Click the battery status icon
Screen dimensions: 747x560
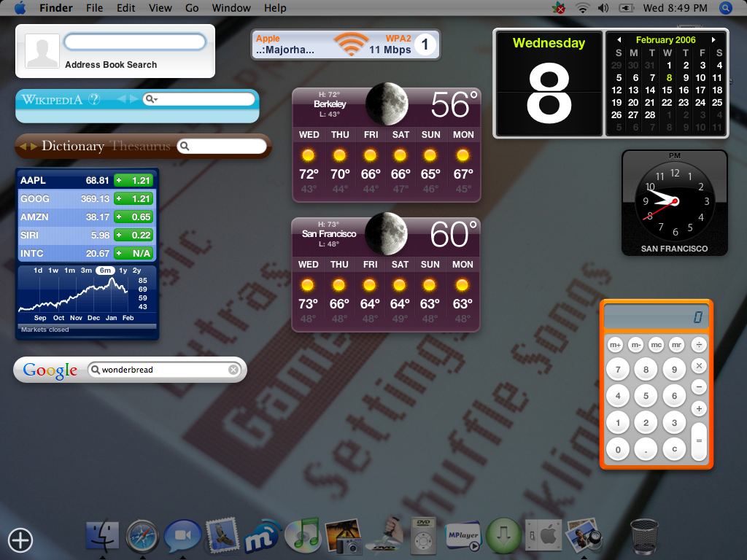coord(626,7)
